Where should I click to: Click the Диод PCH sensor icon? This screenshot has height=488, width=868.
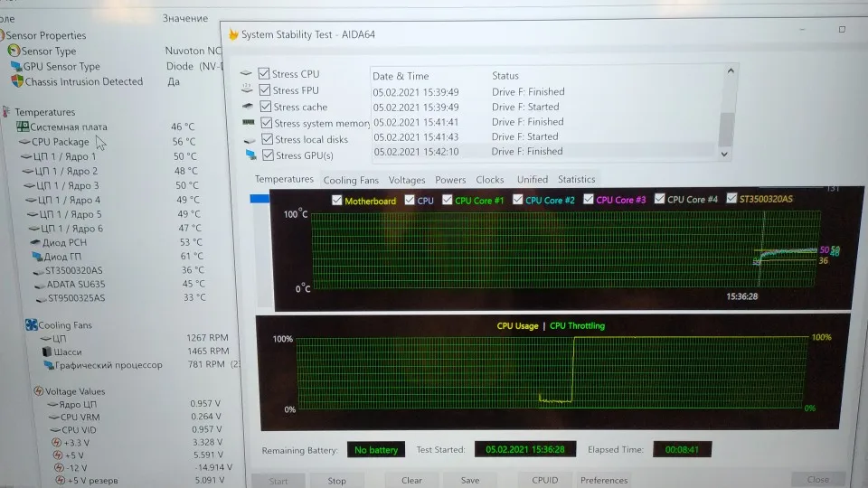point(35,242)
